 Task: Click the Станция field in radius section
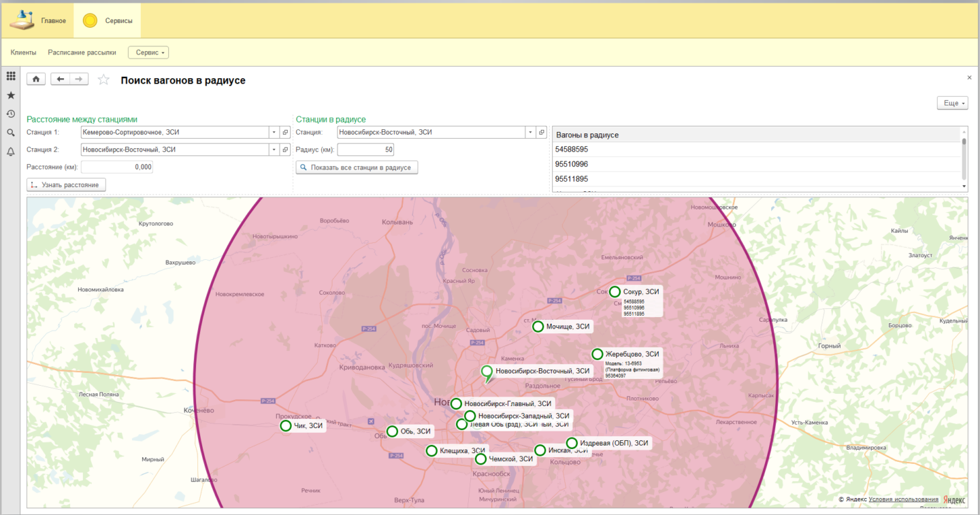coord(431,132)
